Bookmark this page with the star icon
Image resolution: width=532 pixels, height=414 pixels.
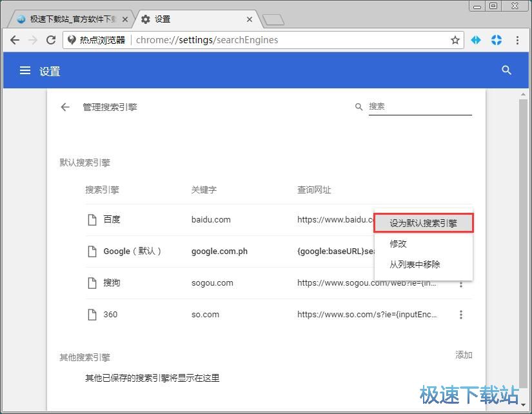[x=455, y=40]
